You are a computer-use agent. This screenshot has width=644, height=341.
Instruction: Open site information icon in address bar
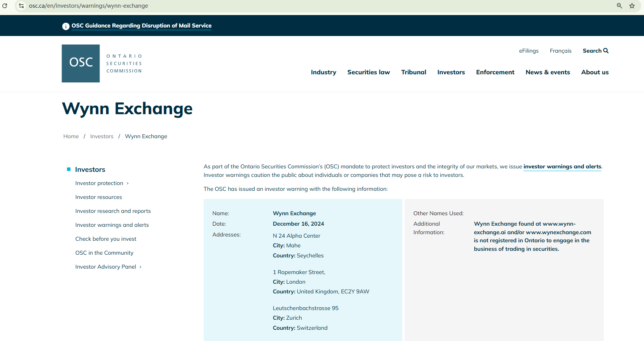click(21, 6)
